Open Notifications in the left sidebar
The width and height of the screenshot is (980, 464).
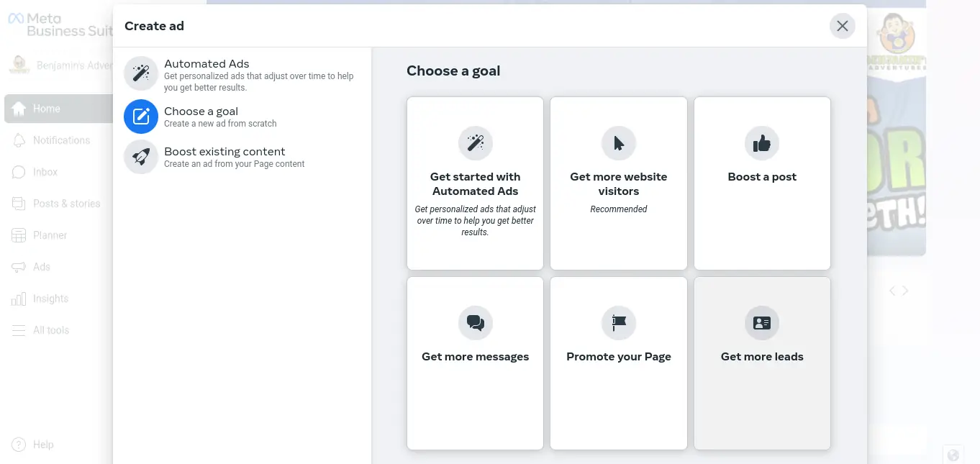tap(61, 140)
